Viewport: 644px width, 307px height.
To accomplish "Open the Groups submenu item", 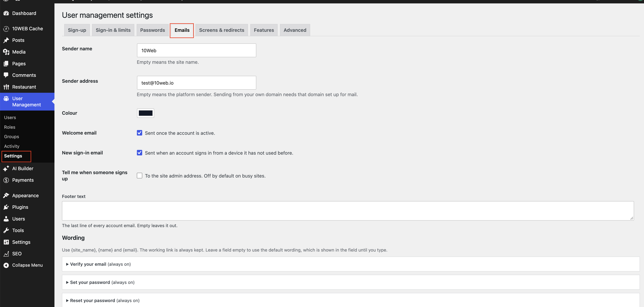I will click(12, 137).
